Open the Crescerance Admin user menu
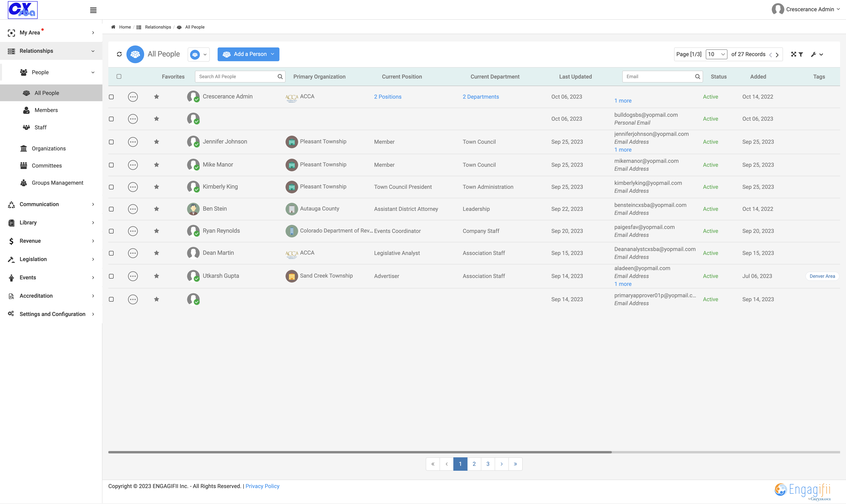Viewport: 846px width, 504px height. click(x=806, y=9)
